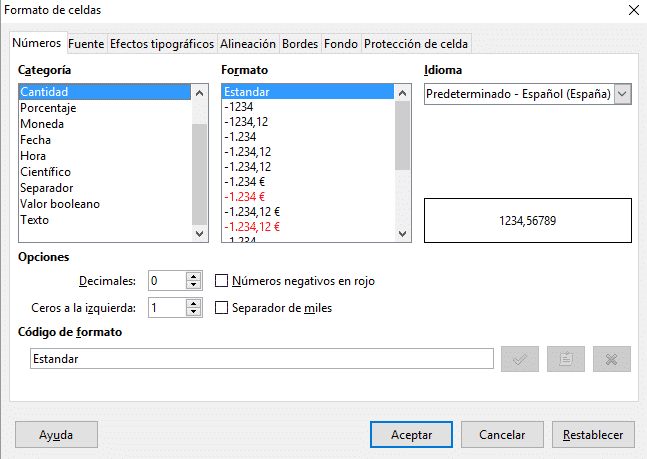647x459 pixels.
Task: Click the Categoría list scrollbar thumb
Action: click(x=200, y=174)
